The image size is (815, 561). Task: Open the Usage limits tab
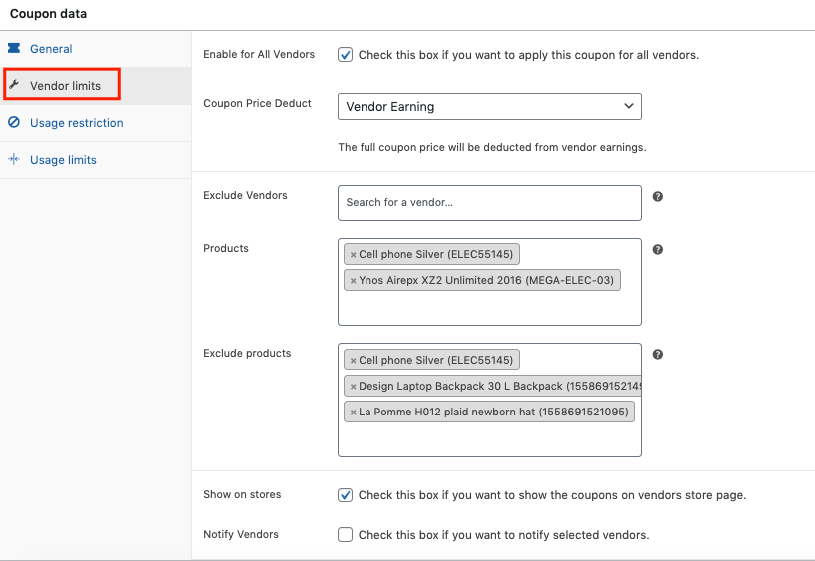tap(63, 160)
